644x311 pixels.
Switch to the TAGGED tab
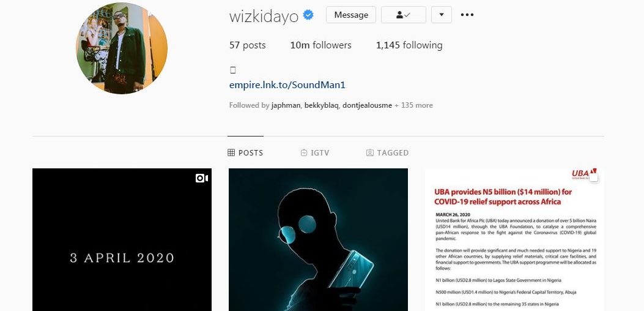[x=387, y=152]
